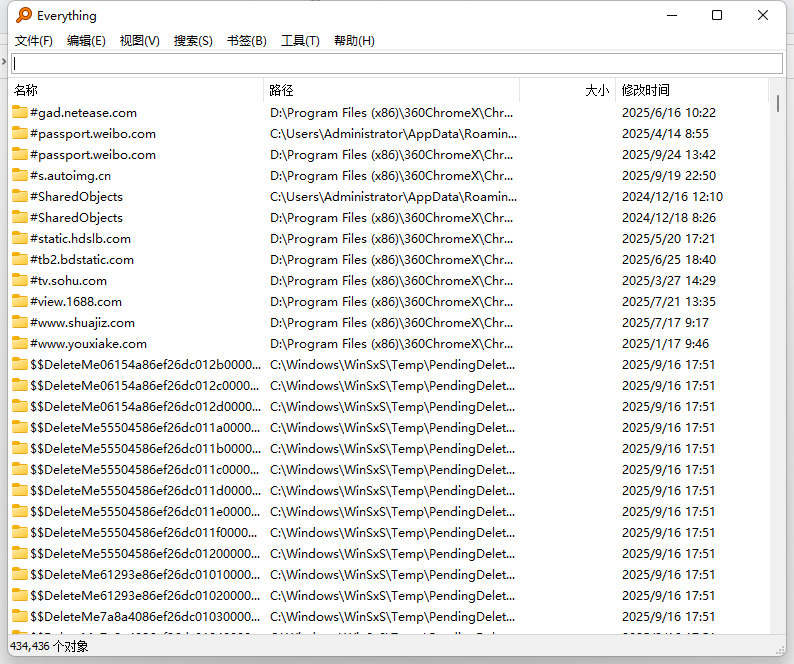Image resolution: width=794 pixels, height=664 pixels.
Task: Click the date 2025/9/19 22:50
Action: 669,175
